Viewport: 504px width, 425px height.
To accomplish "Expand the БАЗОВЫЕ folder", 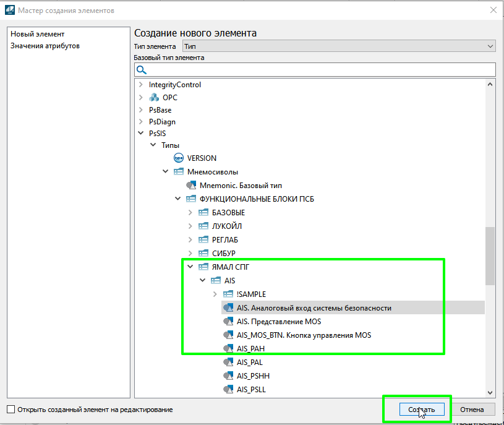I will [x=190, y=213].
